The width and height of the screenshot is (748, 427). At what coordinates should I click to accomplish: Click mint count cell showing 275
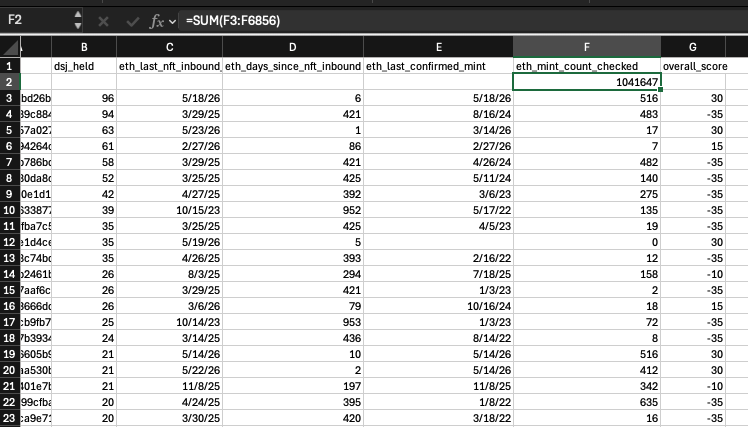[587, 194]
